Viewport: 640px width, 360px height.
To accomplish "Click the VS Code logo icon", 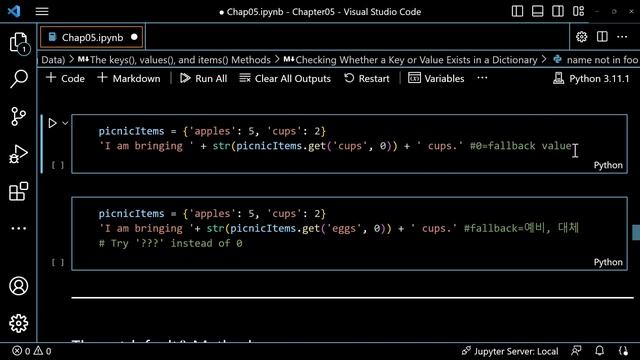I will point(14,11).
